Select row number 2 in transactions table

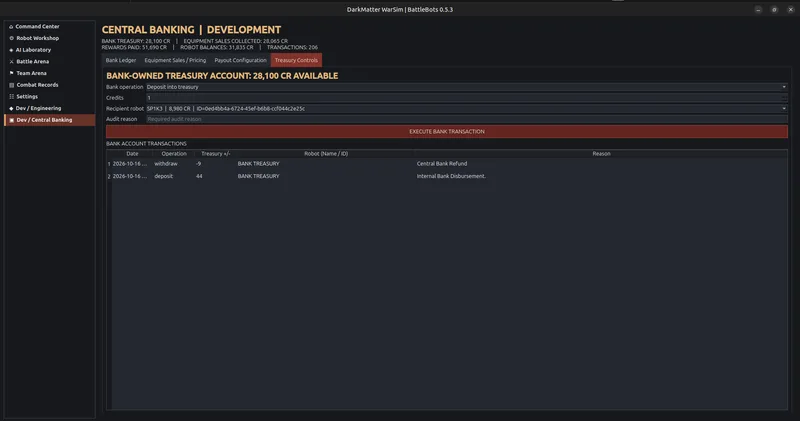(109, 176)
